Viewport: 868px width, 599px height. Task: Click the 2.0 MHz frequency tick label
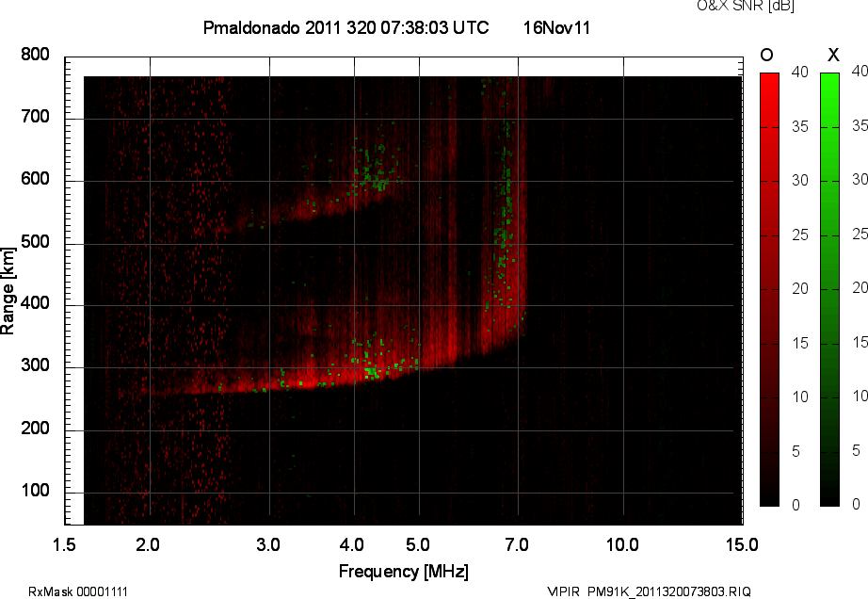148,544
